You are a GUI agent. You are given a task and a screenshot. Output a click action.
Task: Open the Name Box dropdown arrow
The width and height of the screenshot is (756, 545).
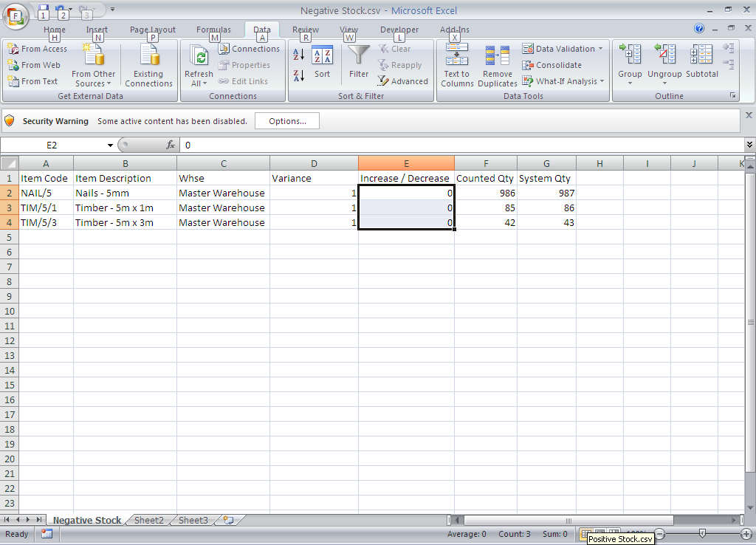(x=110, y=145)
